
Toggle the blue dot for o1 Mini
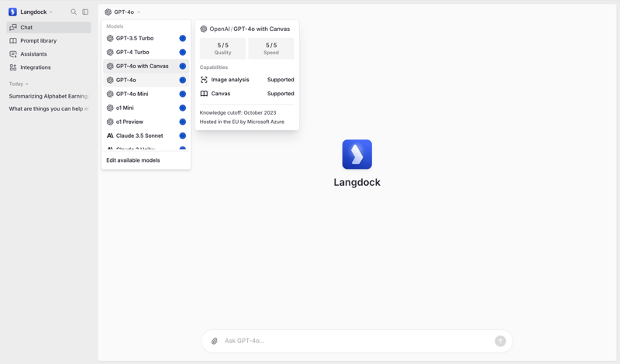coord(182,108)
